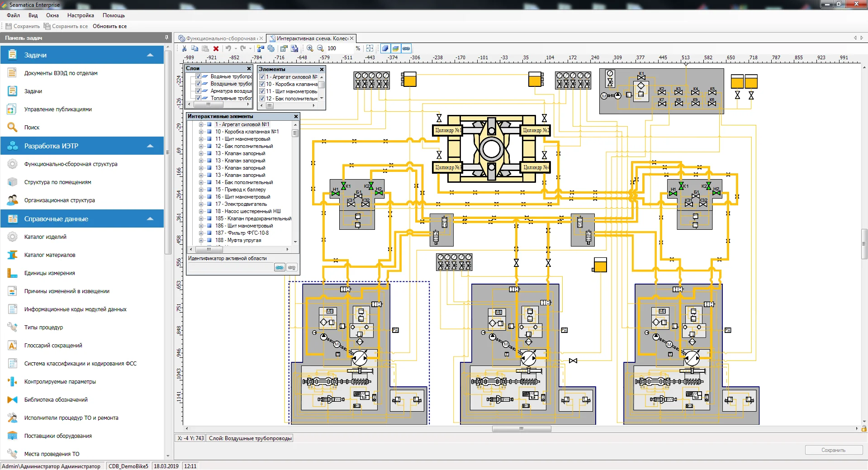Switch to Функционально-сборочная tab
The image size is (868, 470).
[220, 38]
